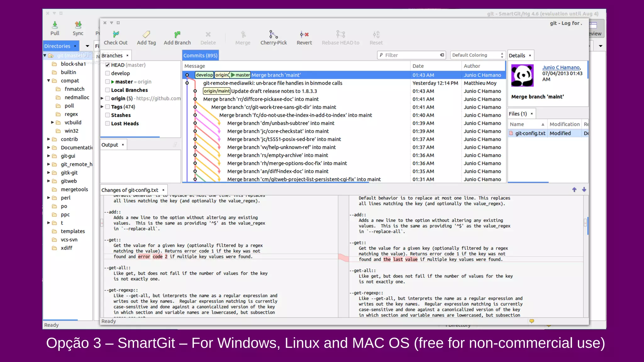Jump to next change with down arrow

[584, 189]
